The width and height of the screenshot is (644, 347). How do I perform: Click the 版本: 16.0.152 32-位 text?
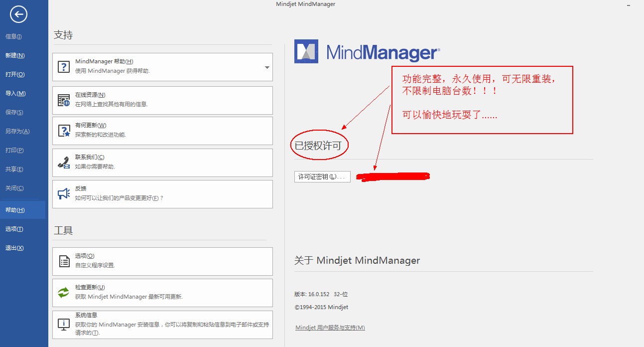point(321,294)
